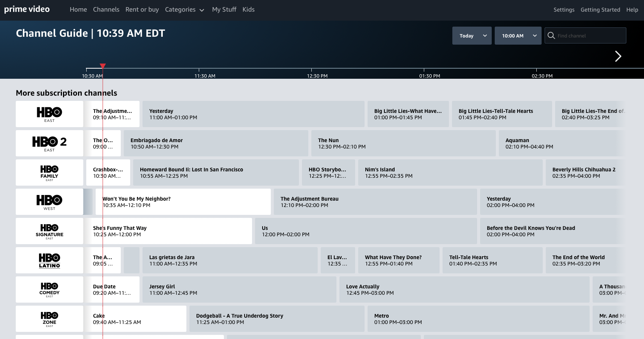The width and height of the screenshot is (644, 339).
Task: Open the 10:00 AM time dropdown
Action: tap(518, 36)
